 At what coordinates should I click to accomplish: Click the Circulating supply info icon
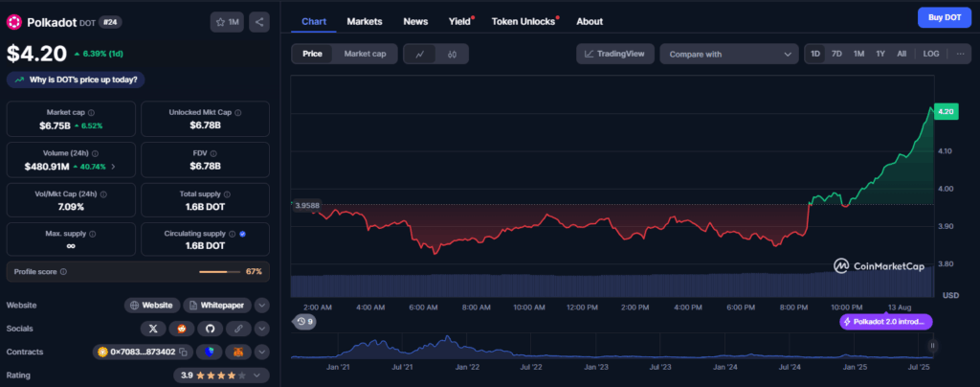pyautogui.click(x=232, y=234)
